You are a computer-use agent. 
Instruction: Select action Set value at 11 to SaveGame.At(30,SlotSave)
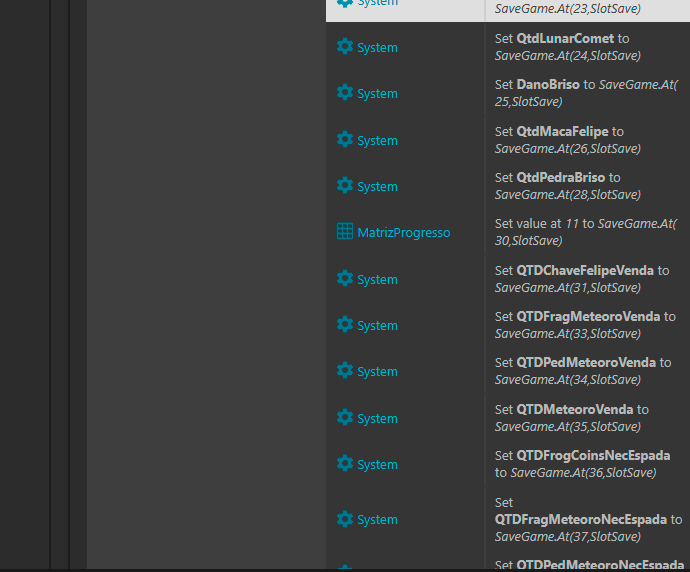coord(586,232)
